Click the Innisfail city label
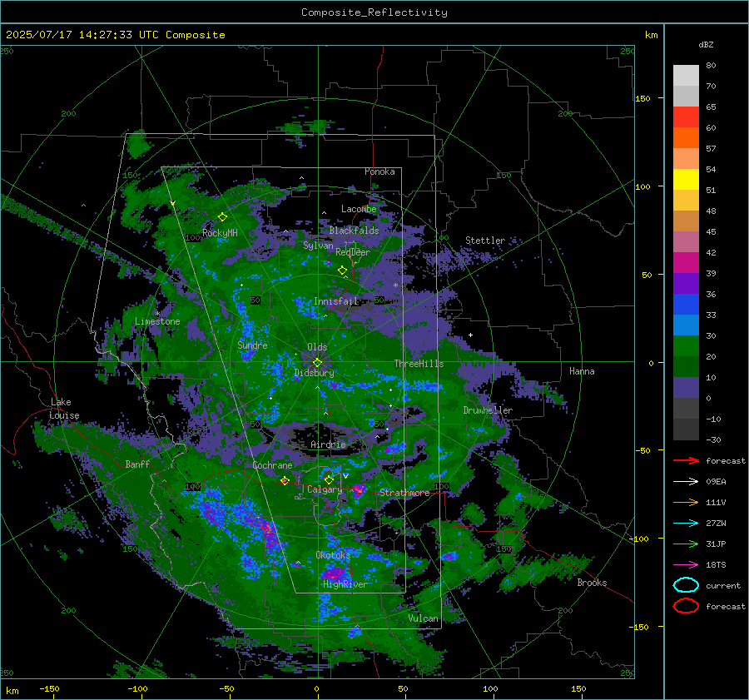This screenshot has width=749, height=700. (336, 301)
